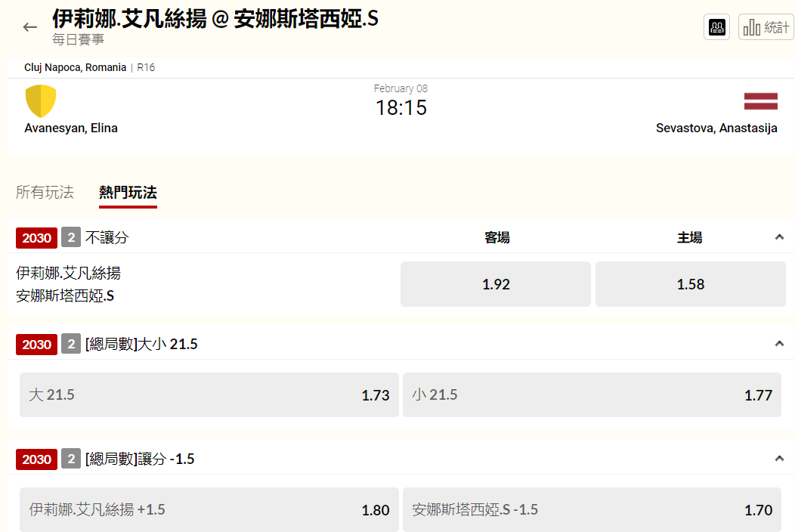Select the 熱門玩法 tab
This screenshot has height=532, width=795.
click(x=128, y=192)
